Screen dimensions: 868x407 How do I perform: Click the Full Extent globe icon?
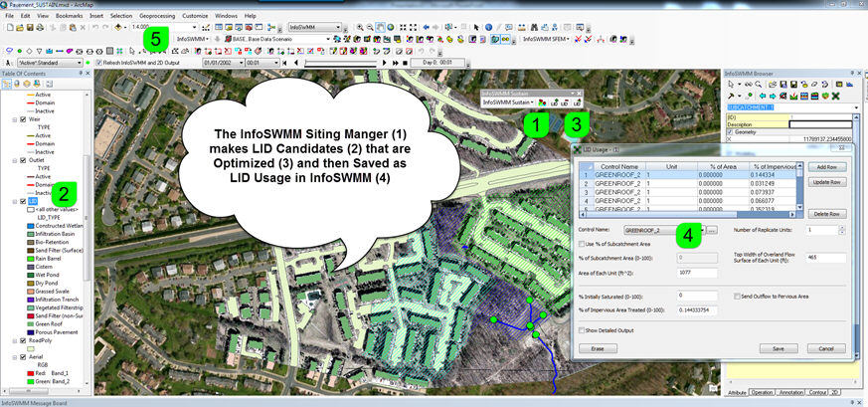click(x=391, y=27)
